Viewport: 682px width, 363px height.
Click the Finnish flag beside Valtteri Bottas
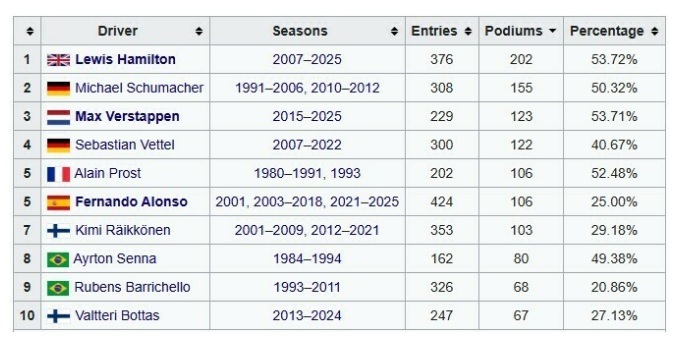[x=58, y=316]
